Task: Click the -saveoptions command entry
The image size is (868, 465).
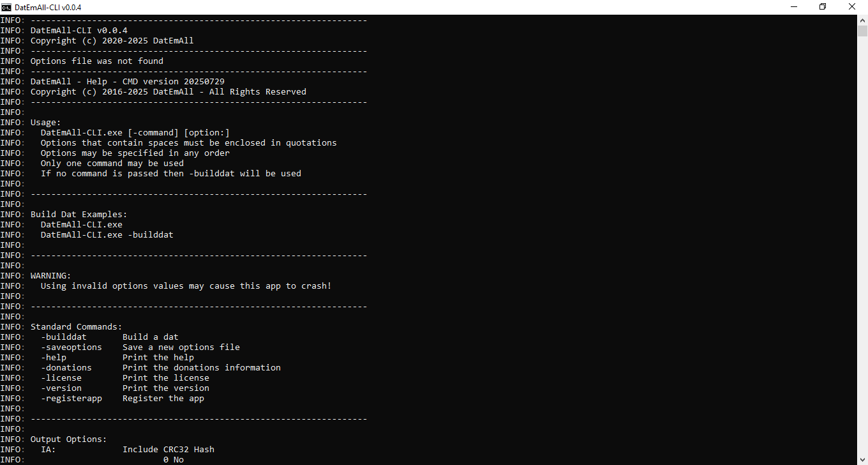Action: [71, 347]
